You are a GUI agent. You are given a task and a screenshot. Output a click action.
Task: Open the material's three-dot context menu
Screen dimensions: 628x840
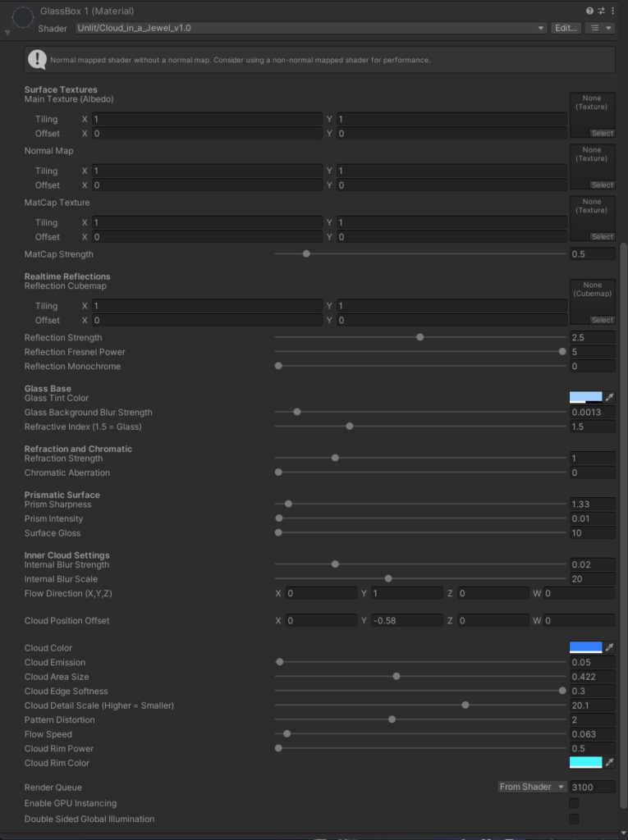pyautogui.click(x=612, y=11)
